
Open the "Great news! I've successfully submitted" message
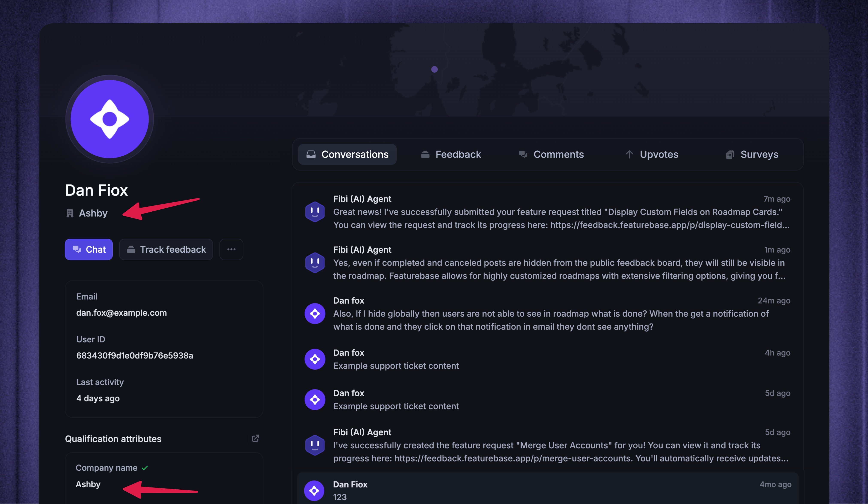click(561, 218)
